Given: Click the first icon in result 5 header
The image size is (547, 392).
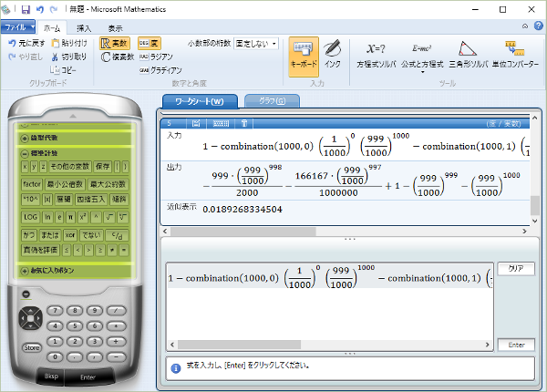Looking at the screenshot, I should [196, 123].
